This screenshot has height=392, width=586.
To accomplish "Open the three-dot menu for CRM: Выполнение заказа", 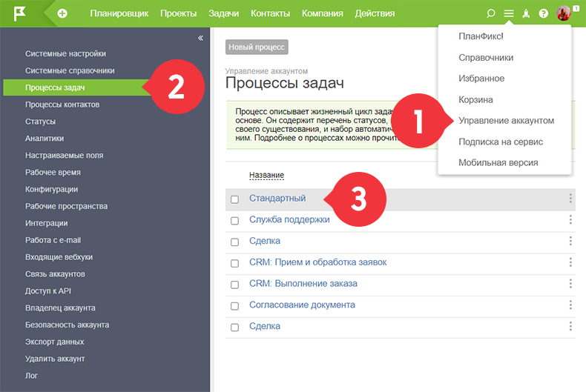I will (570, 283).
